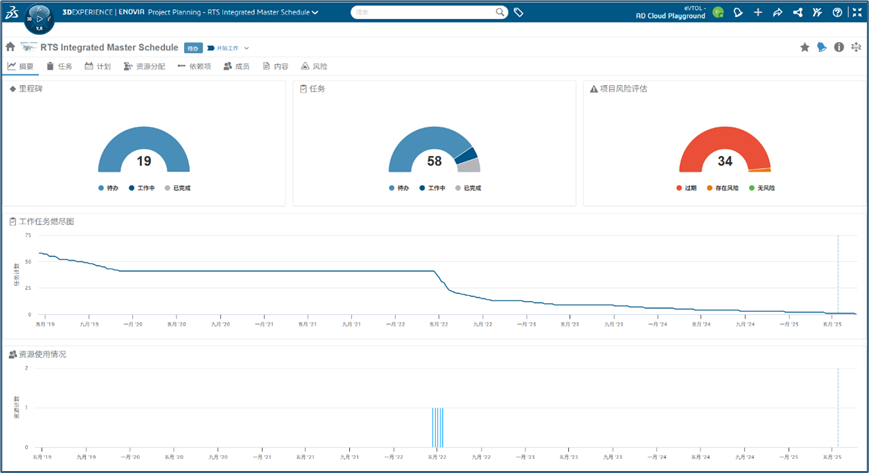Switch to the 计划 tab
This screenshot has height=473, width=869.
98,67
